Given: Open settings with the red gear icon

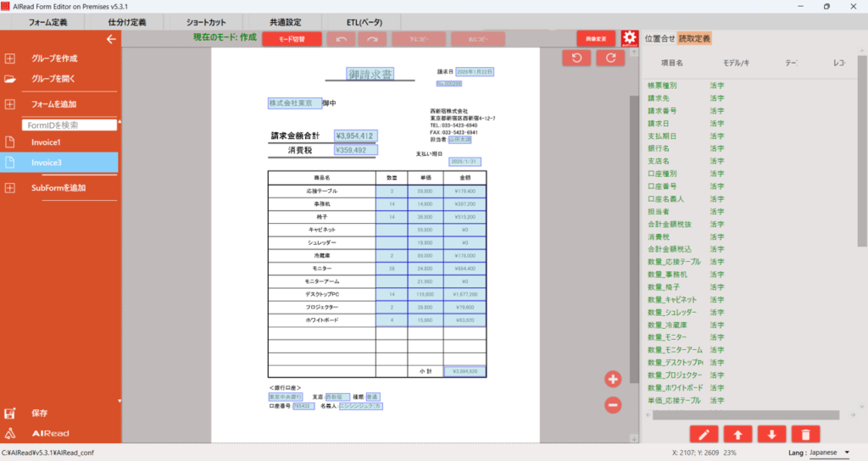Looking at the screenshot, I should coord(629,39).
